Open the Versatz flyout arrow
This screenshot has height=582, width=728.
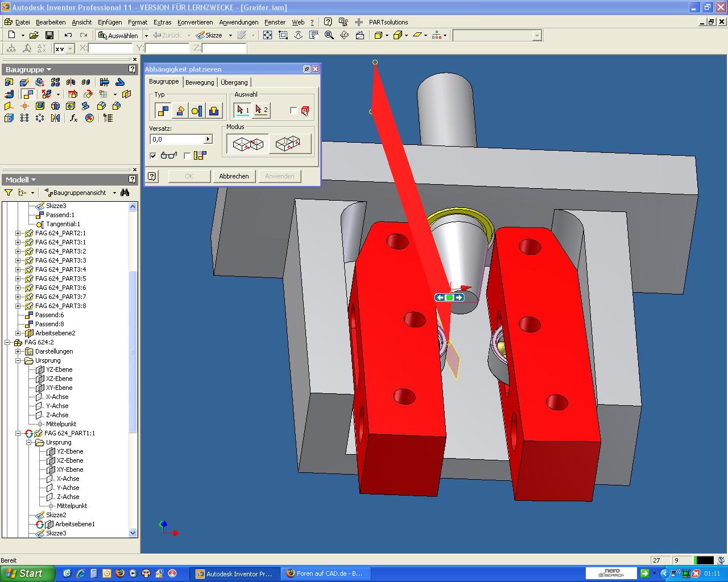(208, 139)
